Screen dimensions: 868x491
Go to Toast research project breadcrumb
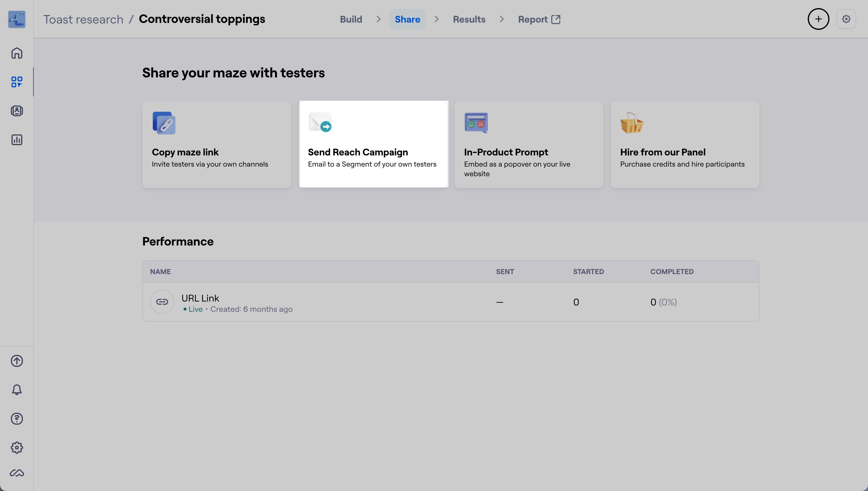[83, 19]
